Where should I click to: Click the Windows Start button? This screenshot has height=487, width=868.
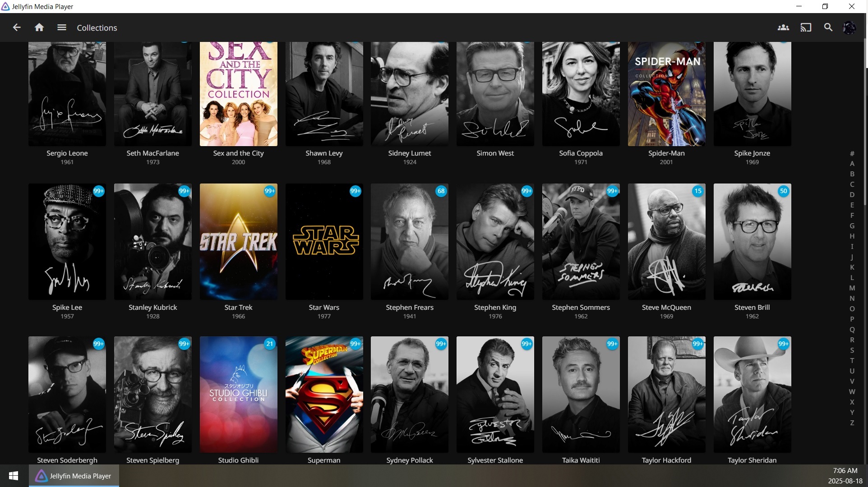[14, 476]
